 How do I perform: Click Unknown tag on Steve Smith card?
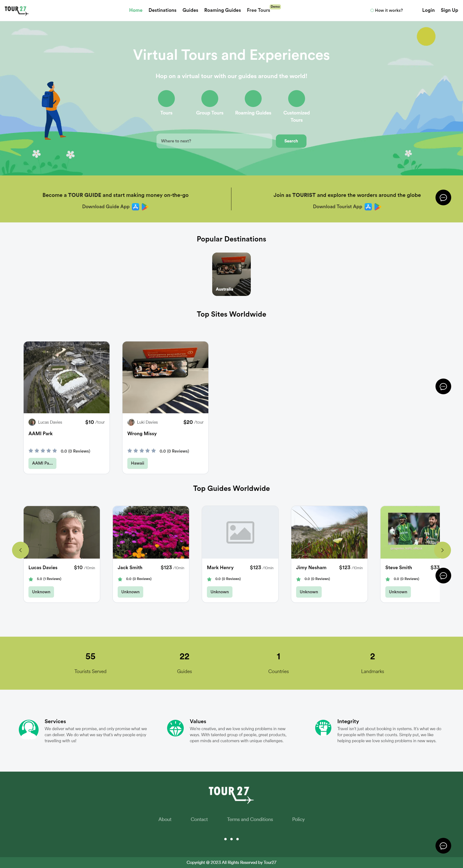[x=398, y=592]
